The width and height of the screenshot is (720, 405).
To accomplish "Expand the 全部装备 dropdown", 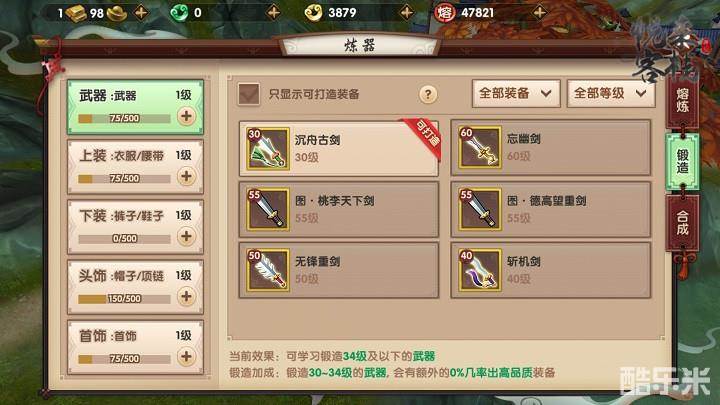I will [x=516, y=94].
